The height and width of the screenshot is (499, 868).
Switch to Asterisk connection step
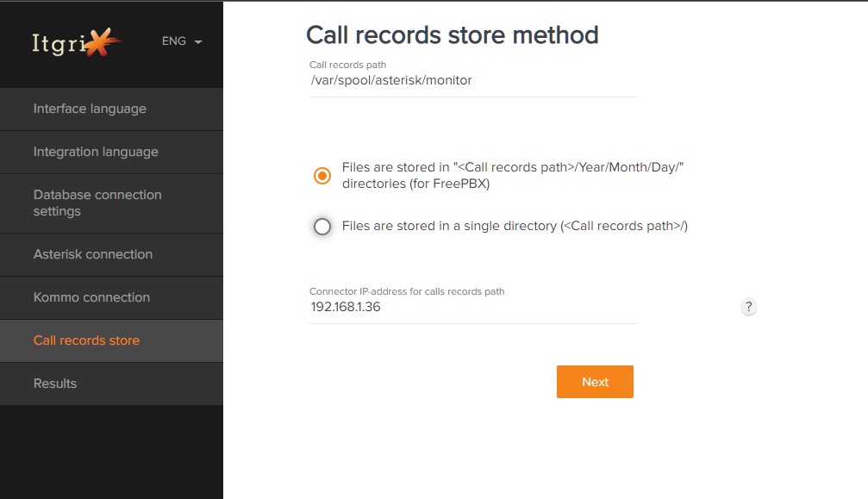[111, 254]
